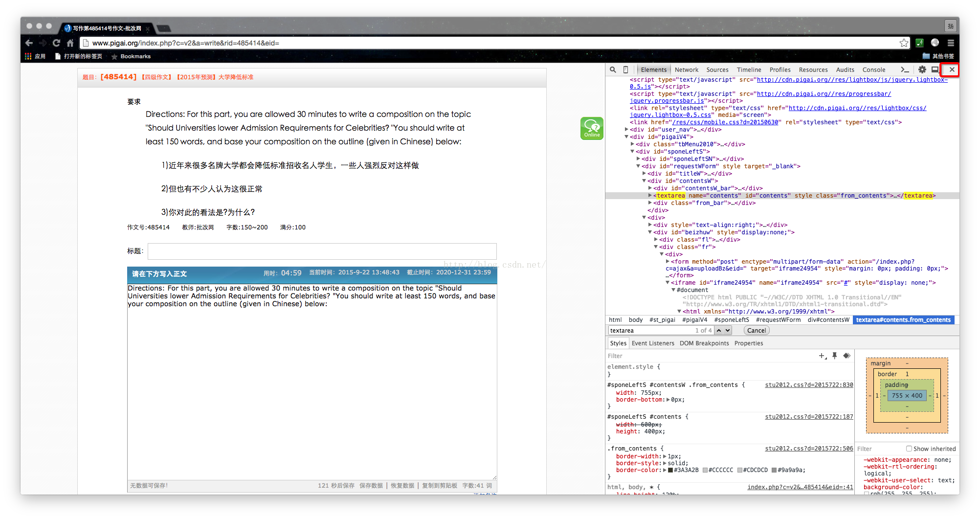Click the DevTools inspect magnifier icon
Viewport: 980px width, 519px height.
point(613,70)
